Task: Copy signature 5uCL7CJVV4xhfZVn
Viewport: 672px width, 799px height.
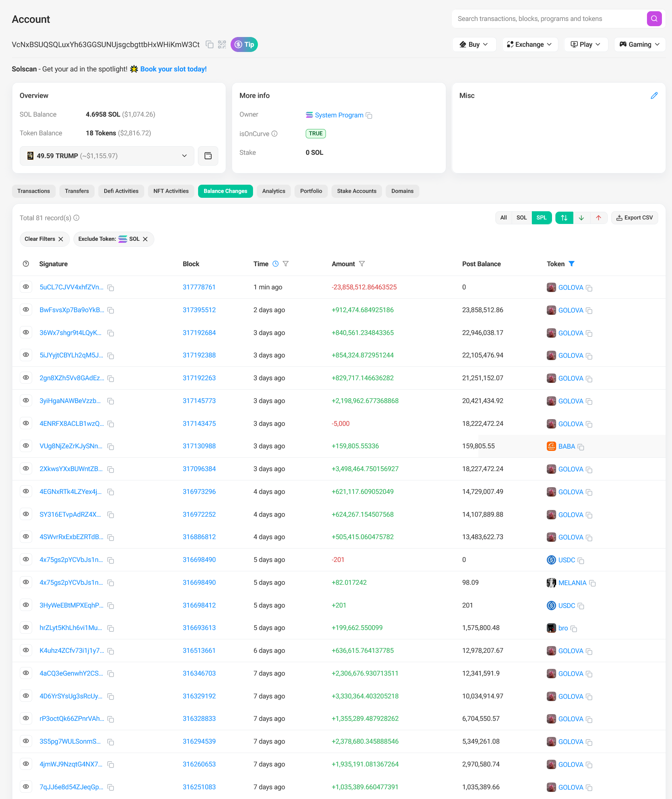Action: point(111,288)
